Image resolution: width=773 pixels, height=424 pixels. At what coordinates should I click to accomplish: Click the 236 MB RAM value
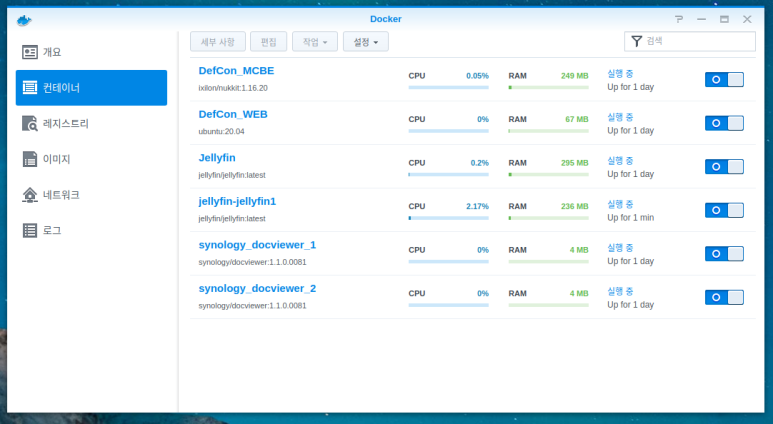point(574,206)
